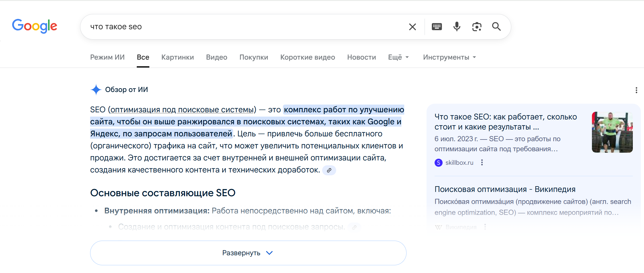The width and height of the screenshot is (644, 273).
Task: Click into the search input field
Action: tap(243, 27)
